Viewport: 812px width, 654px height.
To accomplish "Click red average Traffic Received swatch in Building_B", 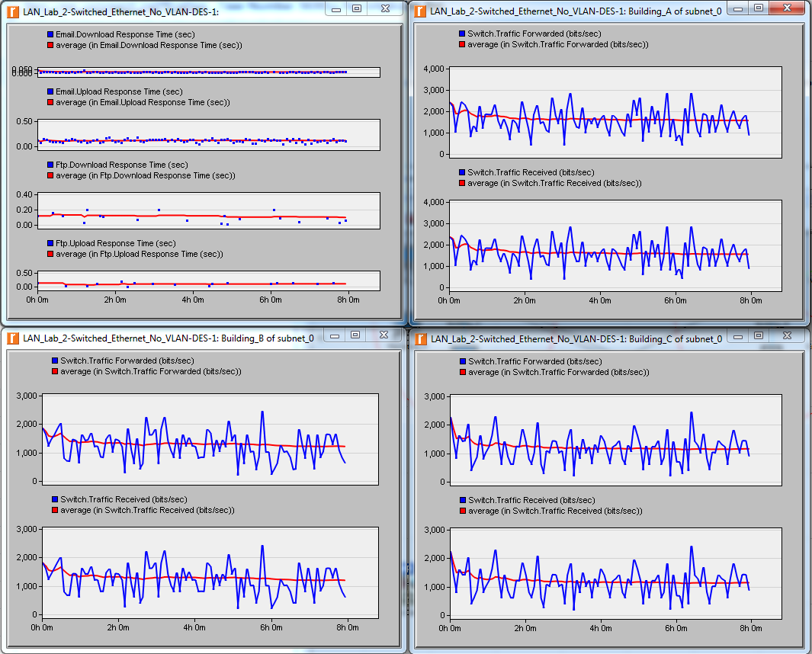I will pyautogui.click(x=55, y=511).
